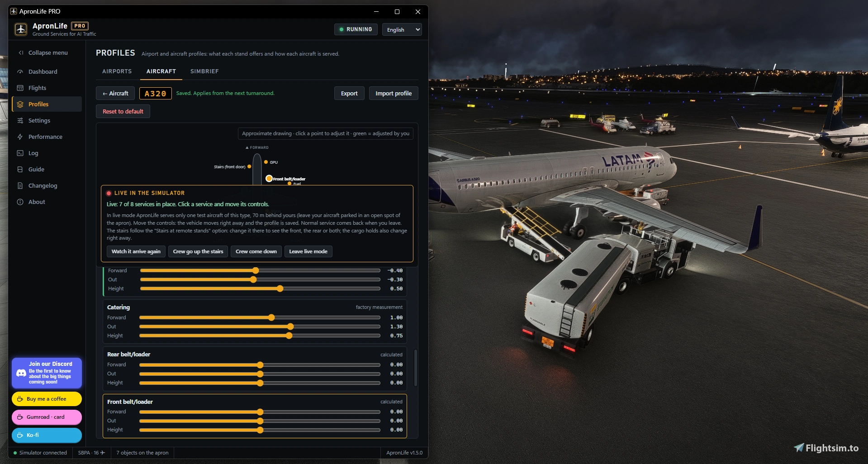Go back with the ← Aircraft button
Image resolution: width=868 pixels, height=464 pixels.
click(115, 93)
